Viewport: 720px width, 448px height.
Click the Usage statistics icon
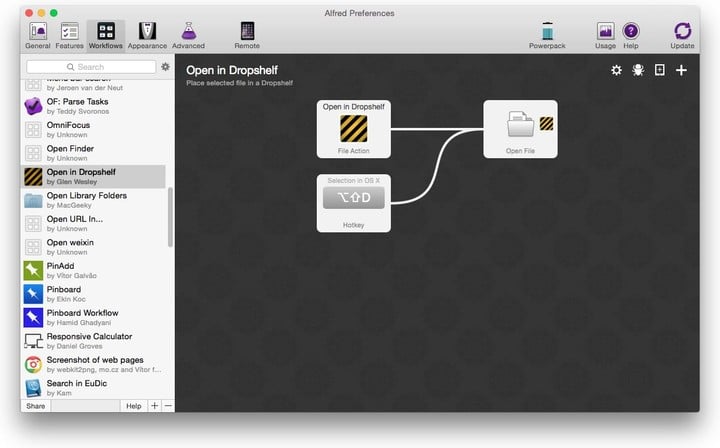(605, 34)
